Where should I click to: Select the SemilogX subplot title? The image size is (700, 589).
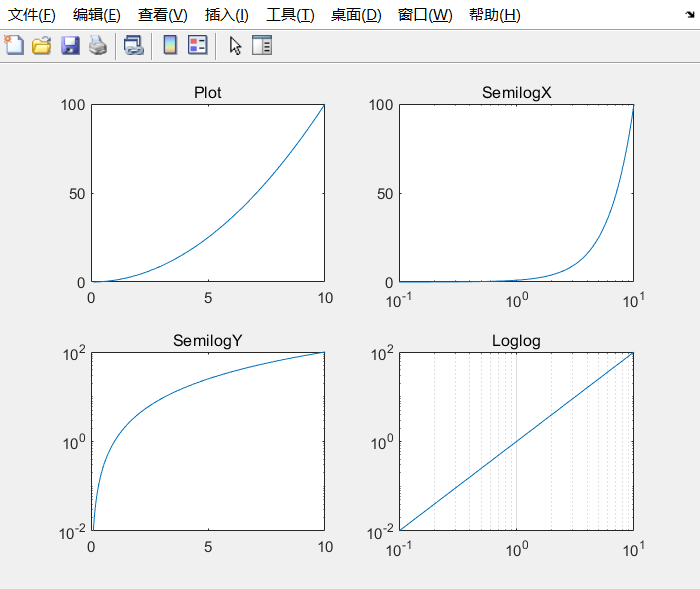tap(517, 92)
